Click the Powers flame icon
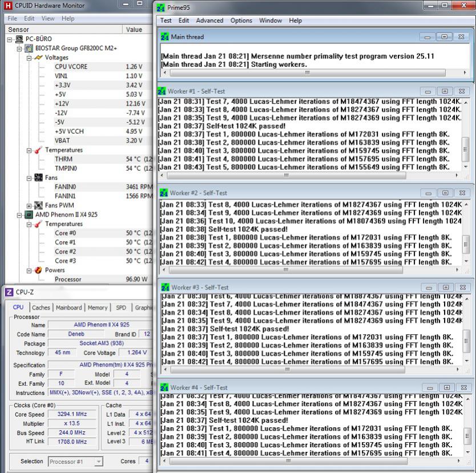Image resolution: width=476 pixels, height=473 pixels. point(38,270)
